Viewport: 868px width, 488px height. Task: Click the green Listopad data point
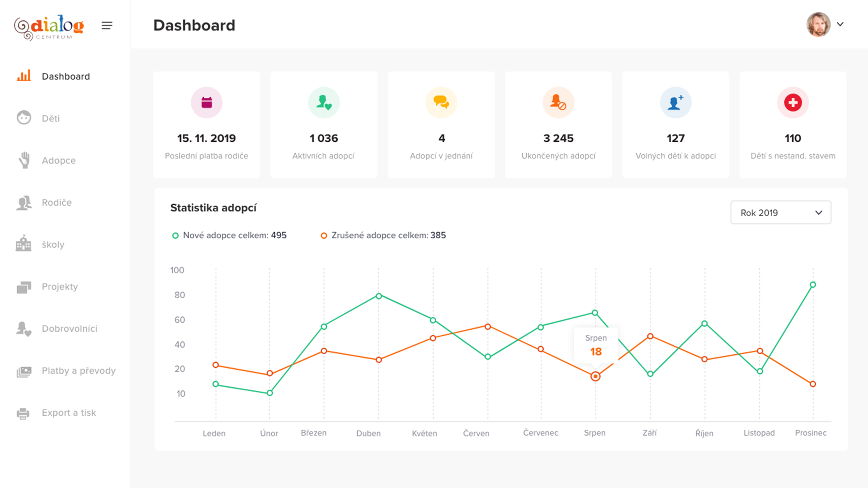click(x=760, y=371)
